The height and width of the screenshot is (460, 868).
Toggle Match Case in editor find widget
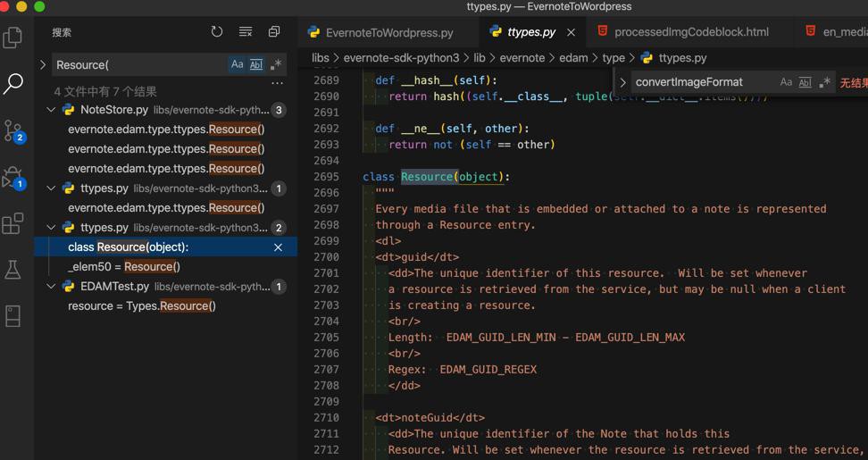point(786,82)
